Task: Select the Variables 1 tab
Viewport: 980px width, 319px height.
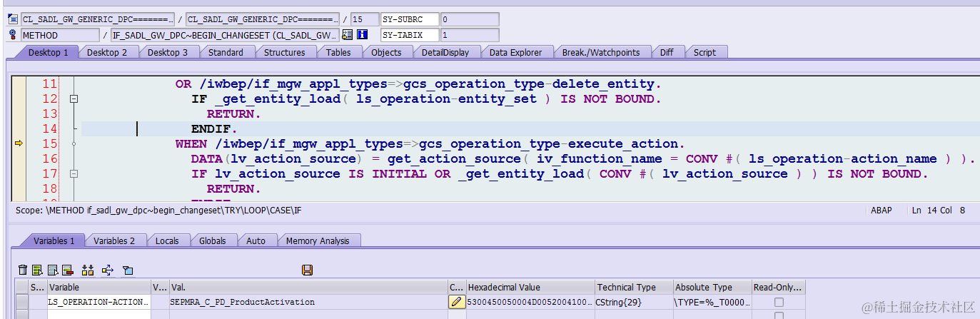Action: click(x=54, y=240)
